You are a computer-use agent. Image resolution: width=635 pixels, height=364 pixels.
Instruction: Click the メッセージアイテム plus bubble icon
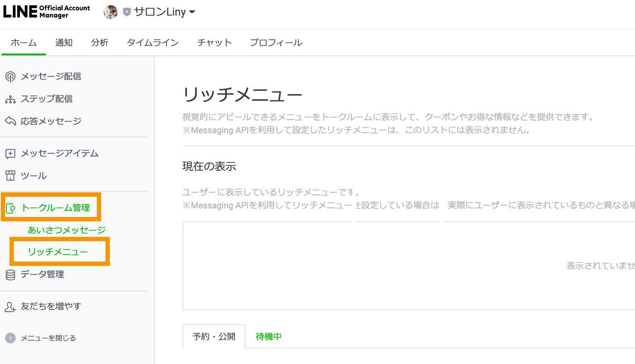click(10, 153)
